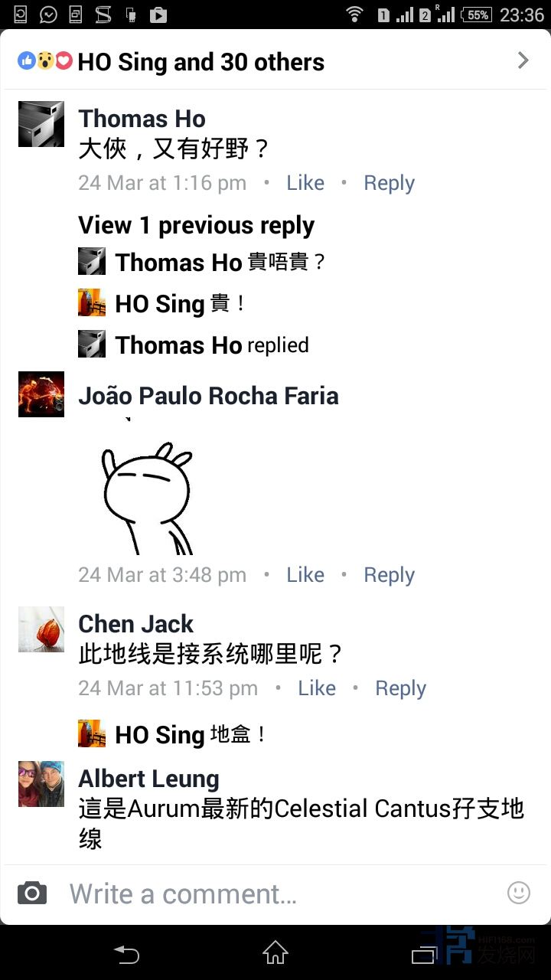The width and height of the screenshot is (551, 980).
Task: Expand View 1 previous reply
Action: (197, 225)
